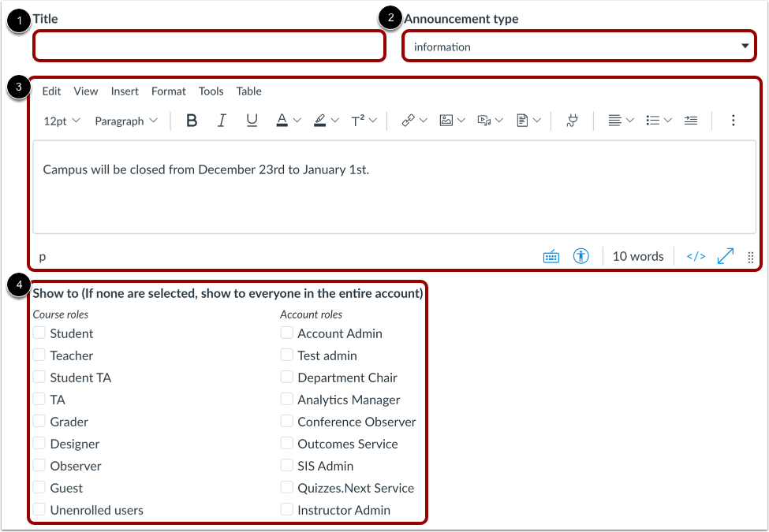Underline the selected text

coord(252,120)
